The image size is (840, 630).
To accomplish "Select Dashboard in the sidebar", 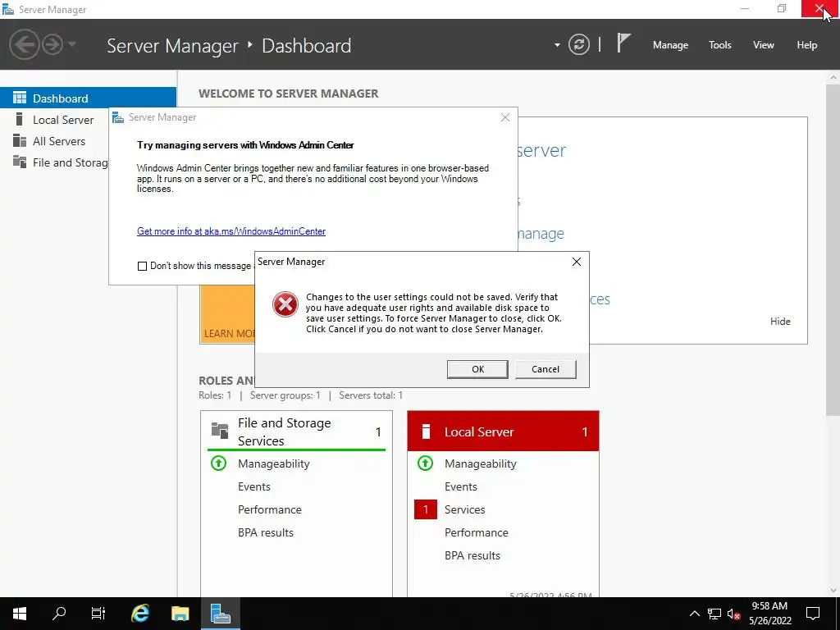I will tap(88, 98).
